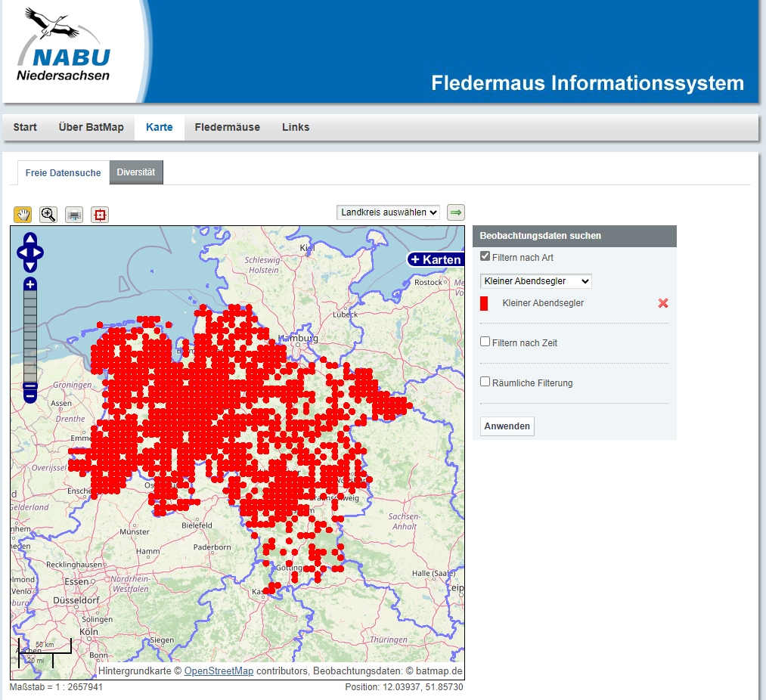Switch to the Diversität tab
The height and width of the screenshot is (700, 766).
(x=136, y=172)
